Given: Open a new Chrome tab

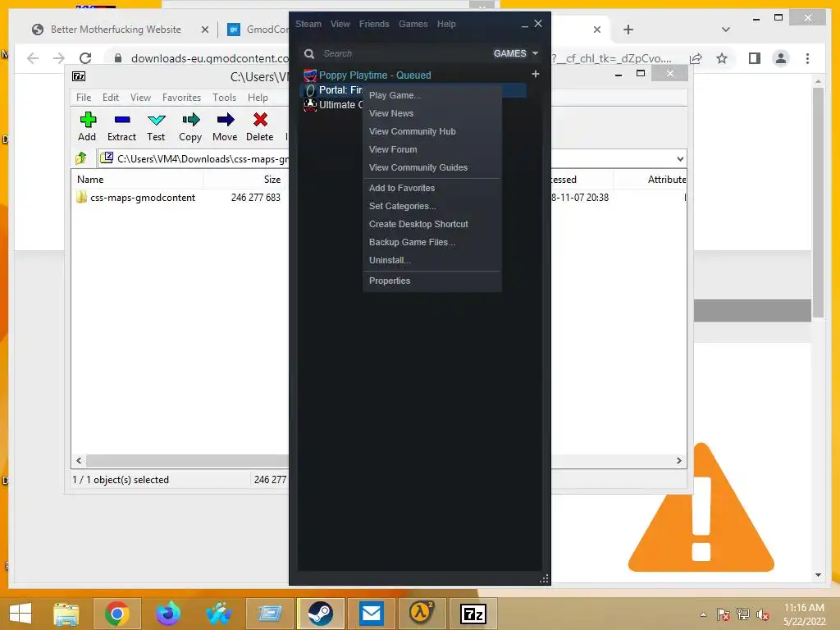Looking at the screenshot, I should pos(628,30).
